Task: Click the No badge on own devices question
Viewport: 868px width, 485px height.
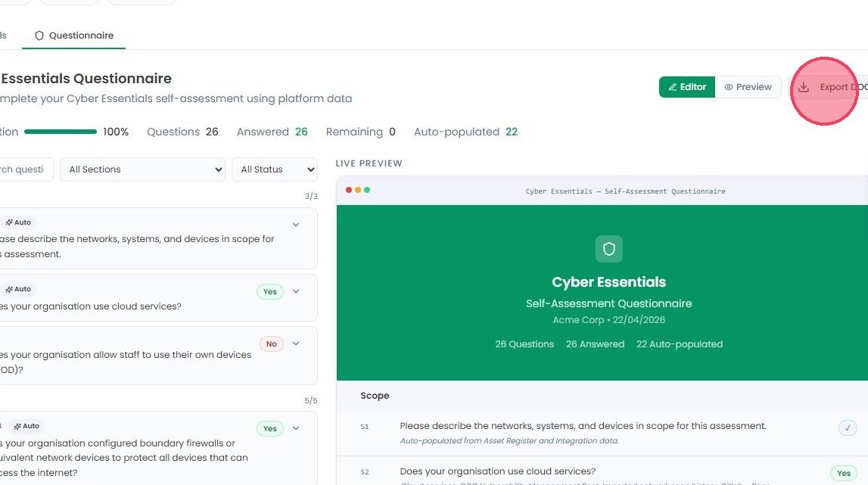Action: coord(271,344)
